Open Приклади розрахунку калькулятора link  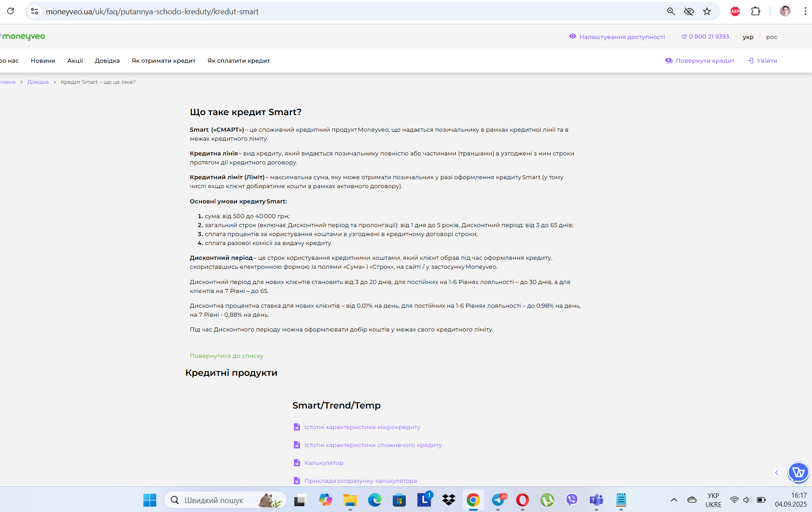[361, 481]
